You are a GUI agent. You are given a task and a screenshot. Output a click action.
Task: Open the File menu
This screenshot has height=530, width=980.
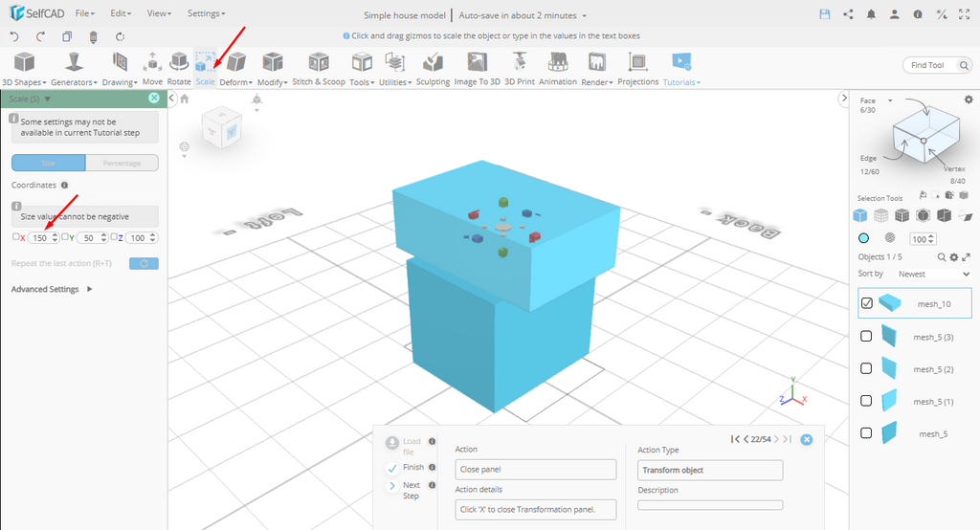(x=84, y=13)
